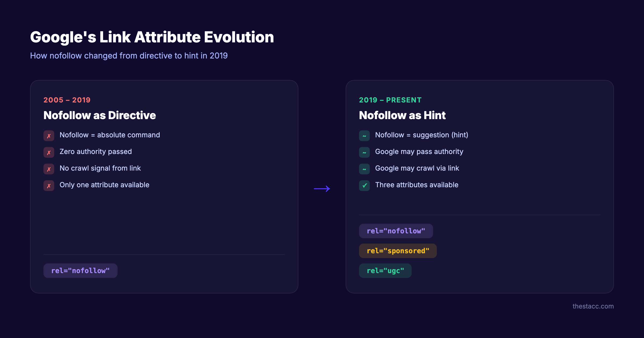This screenshot has height=338, width=644.
Task: Click the red X icon beside 'Zero authority passed'
Action: (x=49, y=152)
